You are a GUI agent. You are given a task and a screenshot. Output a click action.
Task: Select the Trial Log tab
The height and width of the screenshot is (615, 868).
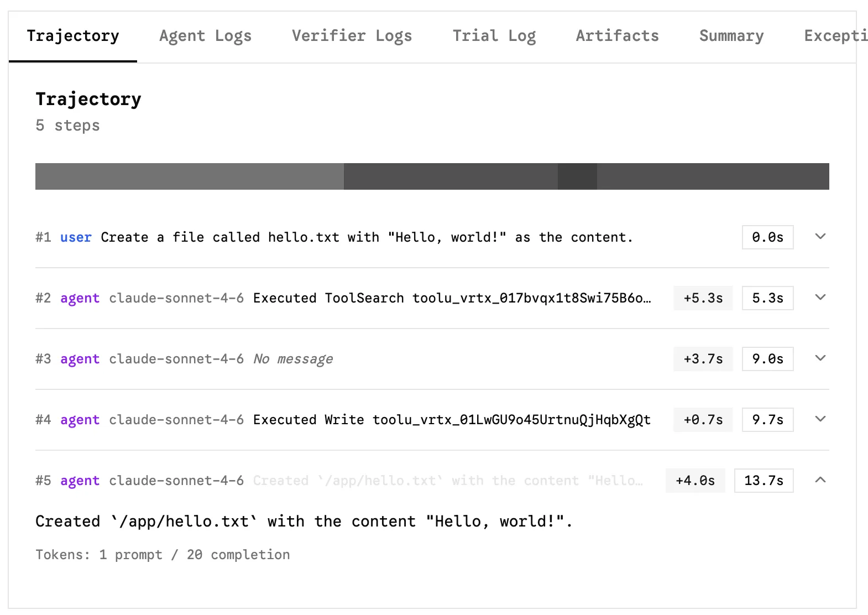pos(494,36)
